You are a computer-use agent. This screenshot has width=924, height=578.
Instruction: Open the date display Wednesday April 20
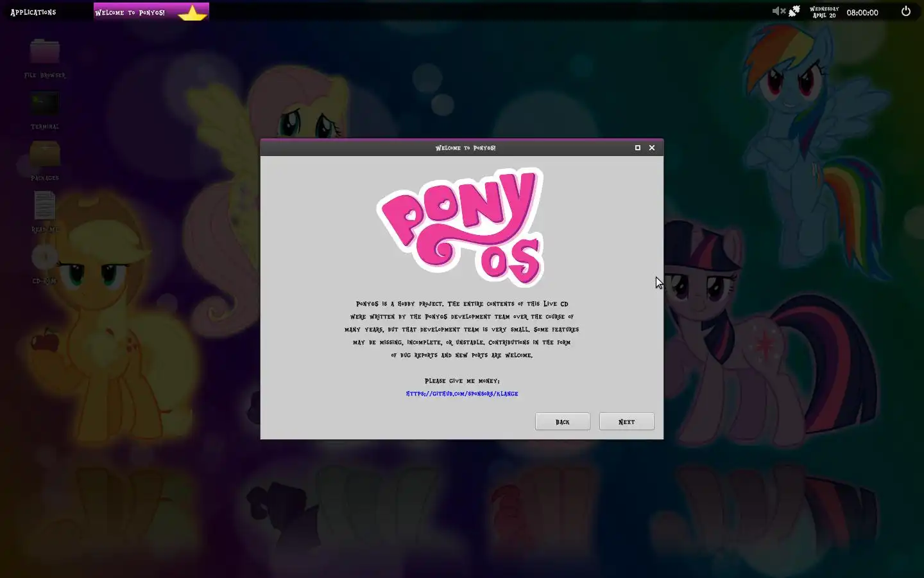click(x=825, y=12)
